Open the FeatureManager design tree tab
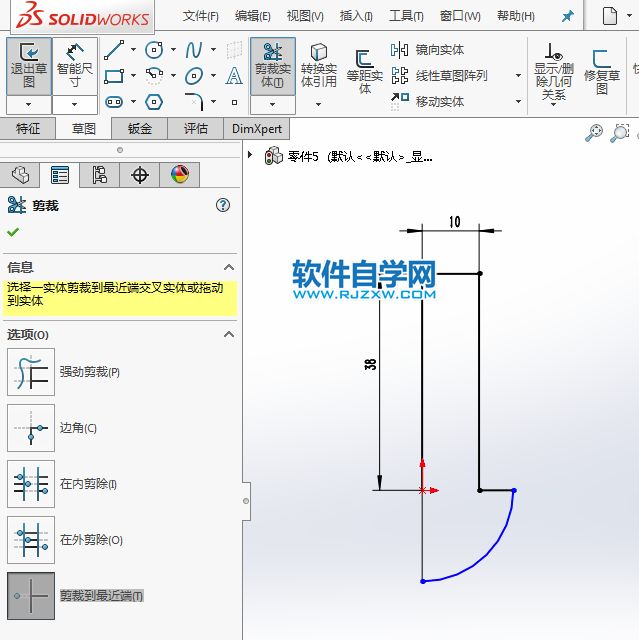This screenshot has height=640, width=639. [20, 175]
